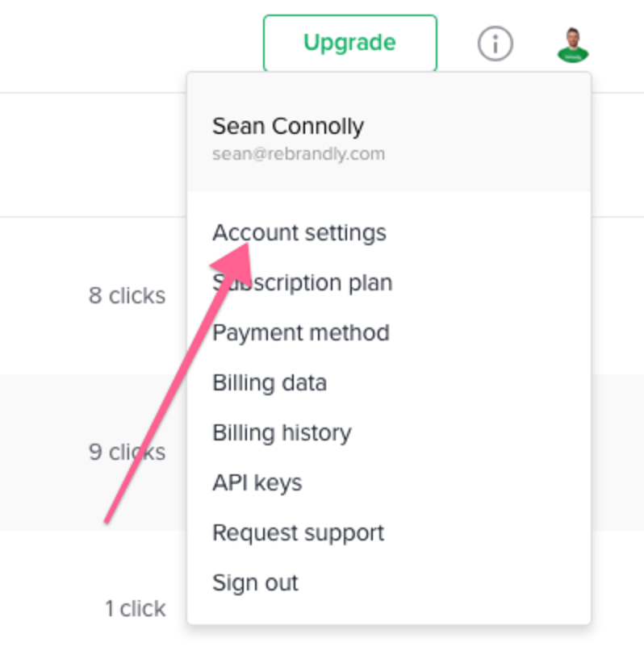
Task: Click the 9 clicks counter
Action: [127, 452]
